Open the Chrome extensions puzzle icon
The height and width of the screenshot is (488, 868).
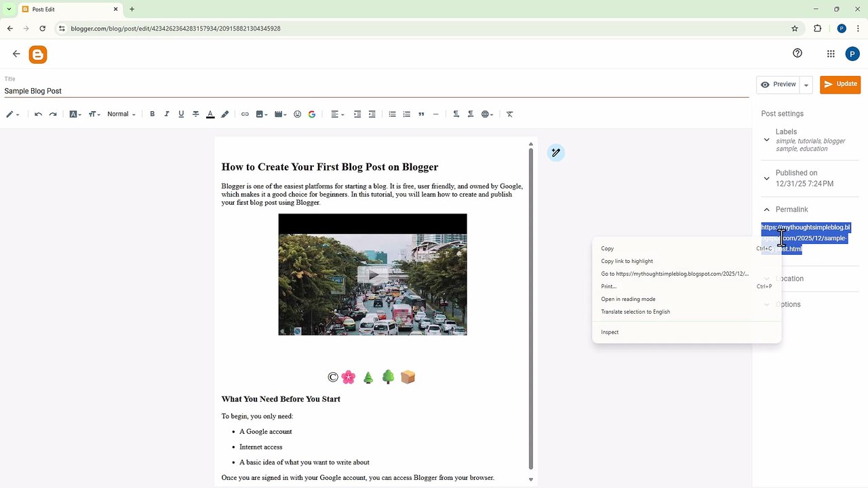tap(817, 28)
